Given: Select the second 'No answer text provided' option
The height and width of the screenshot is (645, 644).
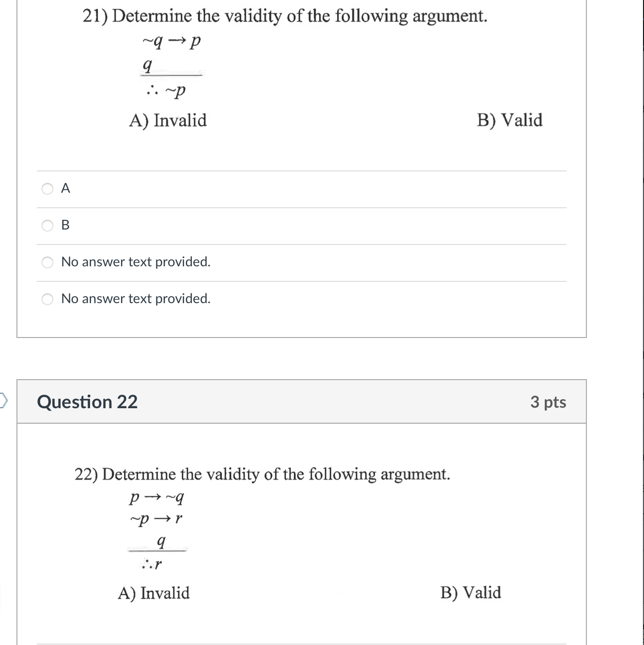Looking at the screenshot, I should (x=47, y=299).
